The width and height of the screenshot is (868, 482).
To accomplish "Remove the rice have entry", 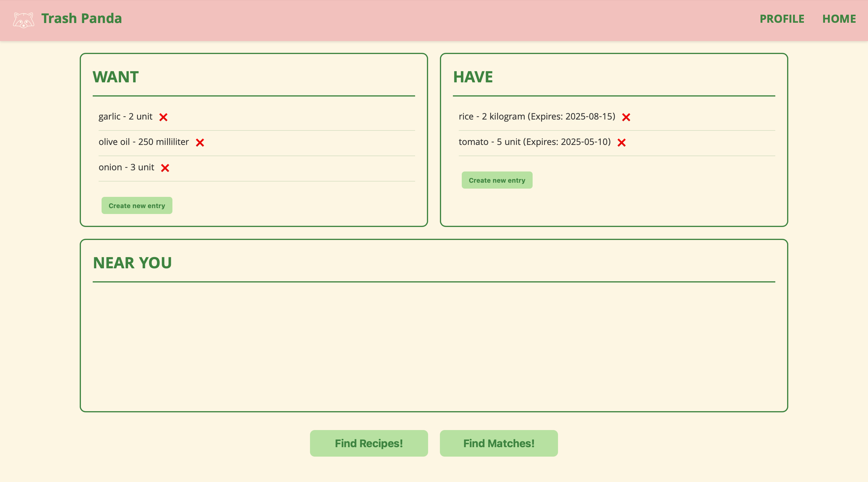I will 626,117.
